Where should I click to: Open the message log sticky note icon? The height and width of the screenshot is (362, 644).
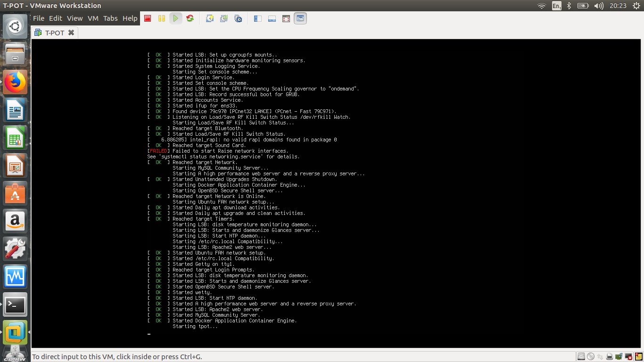coord(638,356)
